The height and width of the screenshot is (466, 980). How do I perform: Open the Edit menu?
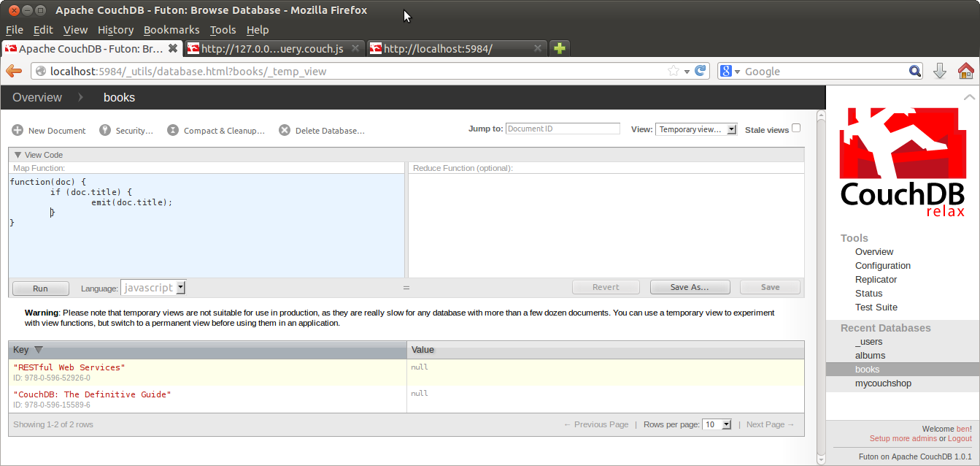(43, 30)
